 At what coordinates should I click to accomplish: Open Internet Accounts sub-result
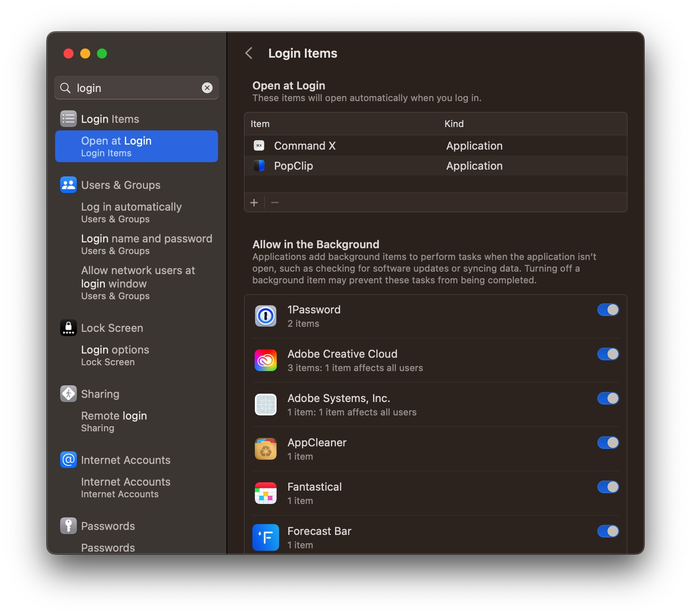pos(137,488)
